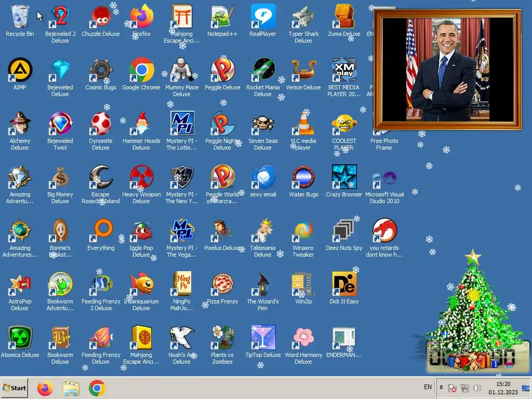Viewport: 532px width, 399px height.
Task: Click the Venice Deluxe shortcut
Action: tap(303, 70)
